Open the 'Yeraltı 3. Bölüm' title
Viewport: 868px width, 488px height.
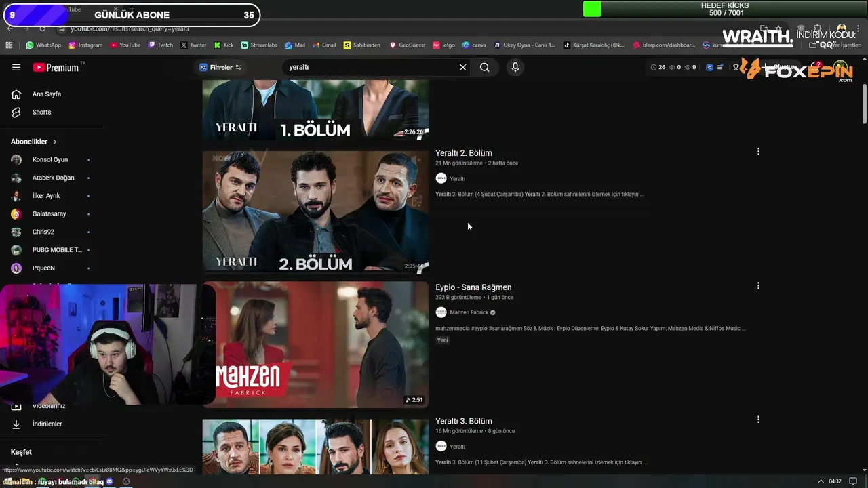(x=464, y=421)
